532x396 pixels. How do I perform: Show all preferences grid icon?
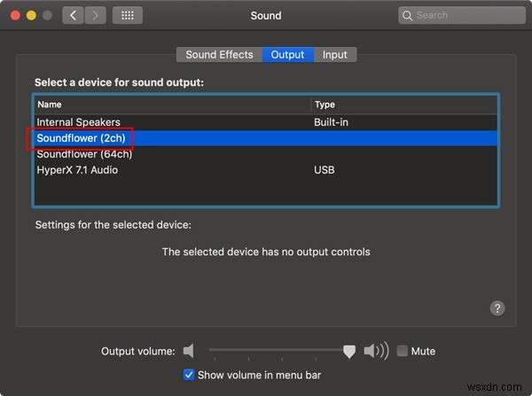[128, 15]
